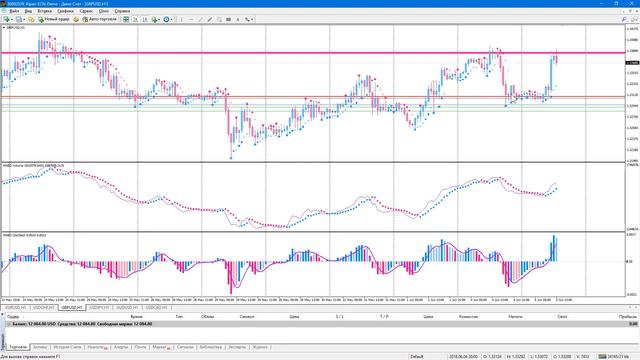The image size is (640, 360).
Task: Click the Новый ордер button
Action: tap(54, 19)
